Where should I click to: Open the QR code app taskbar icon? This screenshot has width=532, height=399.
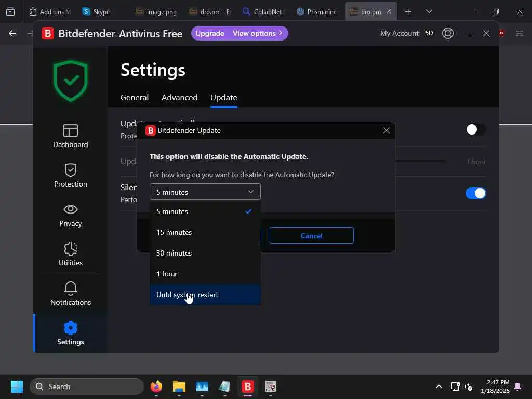coord(270,387)
